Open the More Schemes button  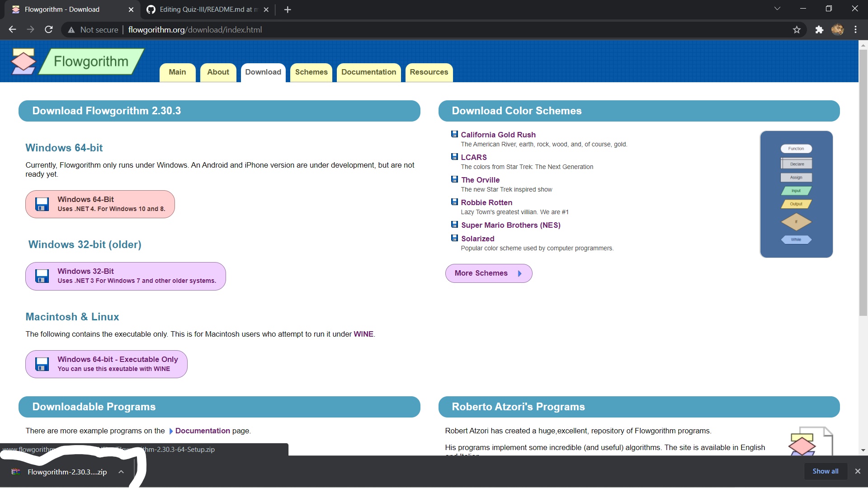pyautogui.click(x=489, y=273)
